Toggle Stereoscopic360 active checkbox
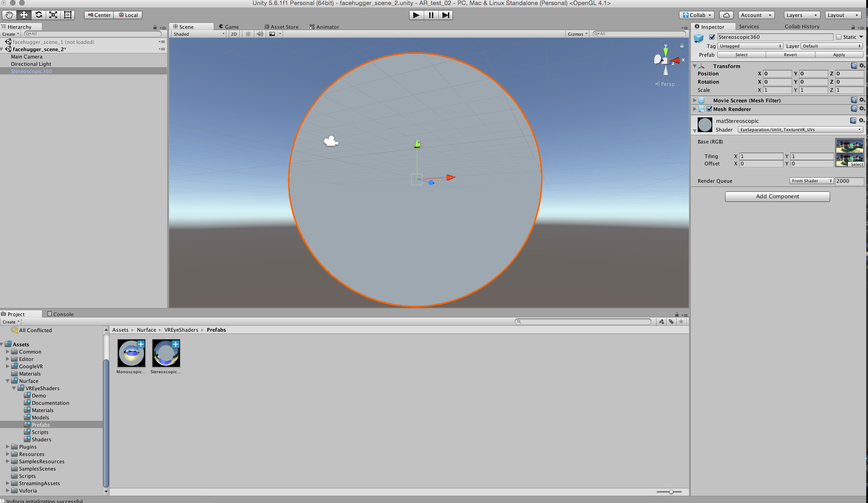868x503 pixels. pyautogui.click(x=712, y=37)
